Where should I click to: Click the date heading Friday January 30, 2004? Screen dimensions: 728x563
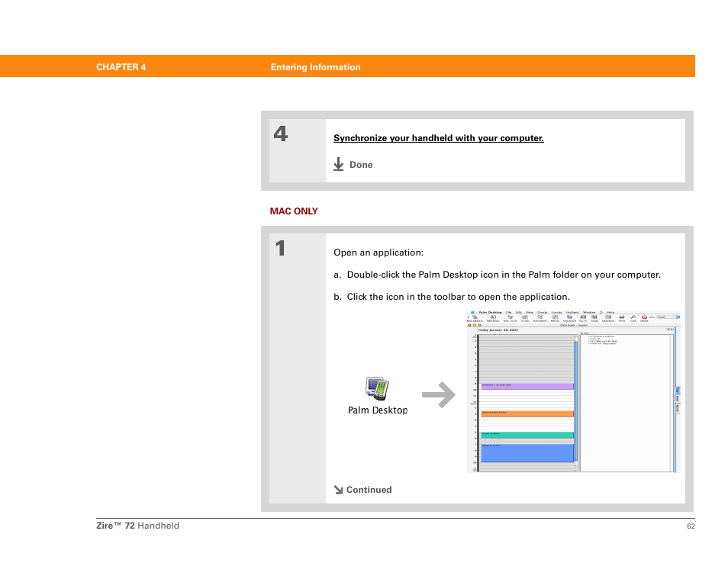coord(498,330)
